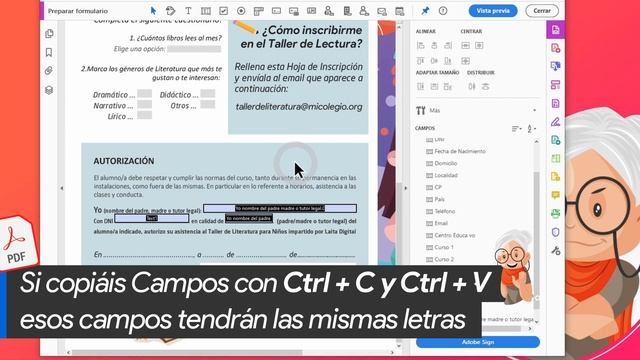The height and width of the screenshot is (360, 640).
Task: Open the layers panel
Action: point(49,90)
